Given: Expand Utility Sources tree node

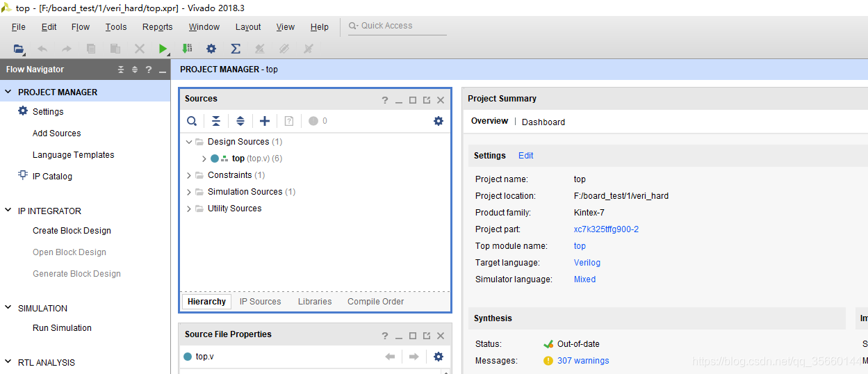Looking at the screenshot, I should (x=189, y=209).
